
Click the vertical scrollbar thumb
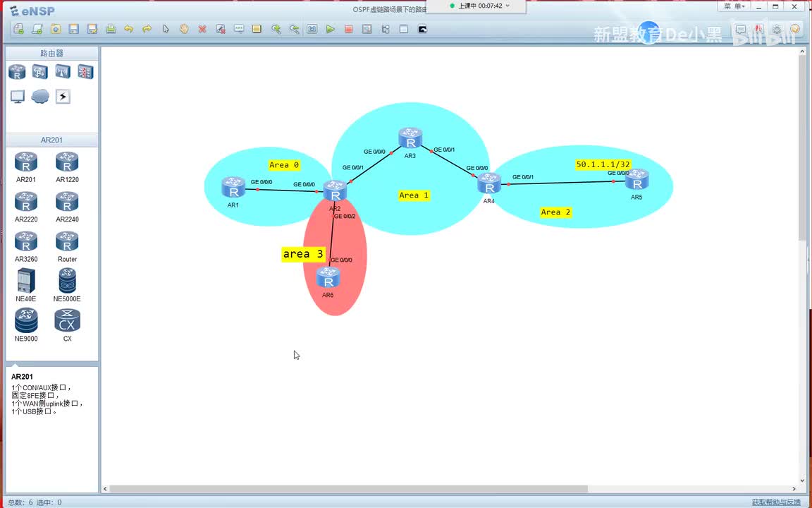point(803,149)
